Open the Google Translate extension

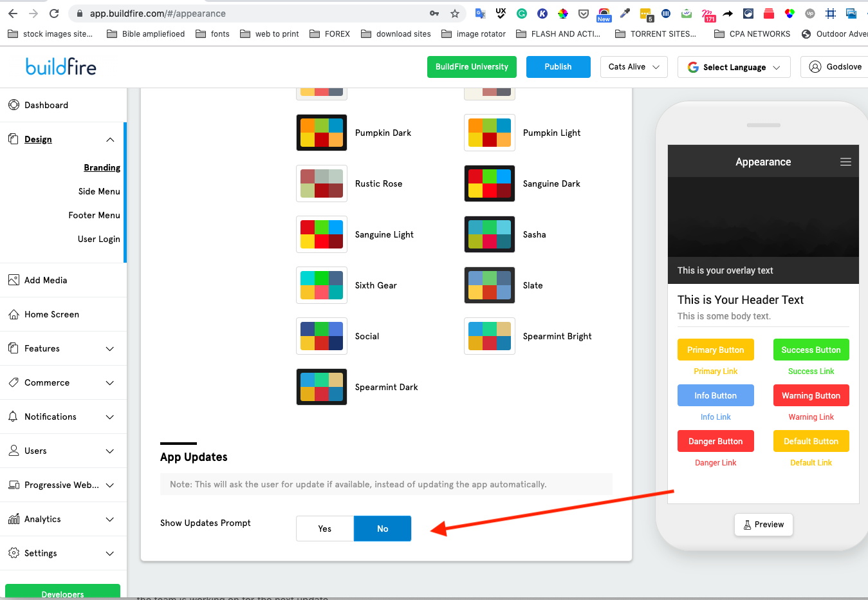tap(481, 14)
